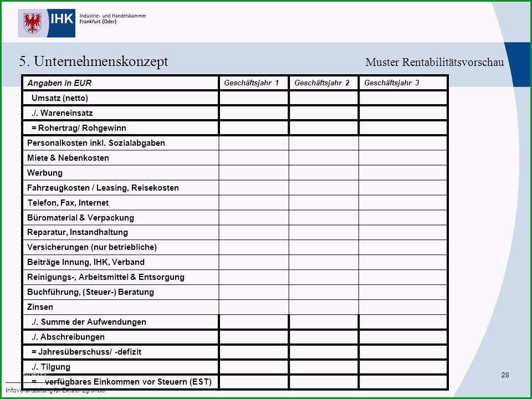The height and width of the screenshot is (399, 532).
Task: Click 'Beiträge Innung, IHK, Verband' label
Action: [x=86, y=262]
